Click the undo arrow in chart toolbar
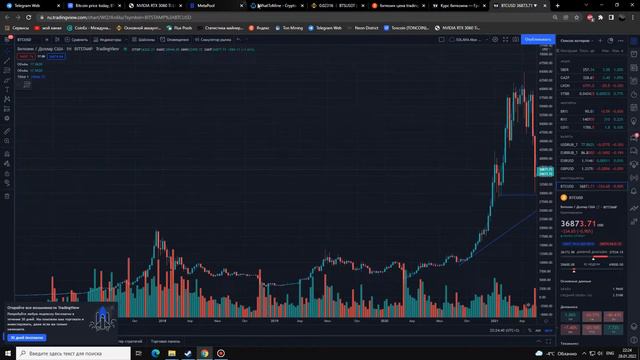This screenshot has height=360, width=640. pos(238,40)
